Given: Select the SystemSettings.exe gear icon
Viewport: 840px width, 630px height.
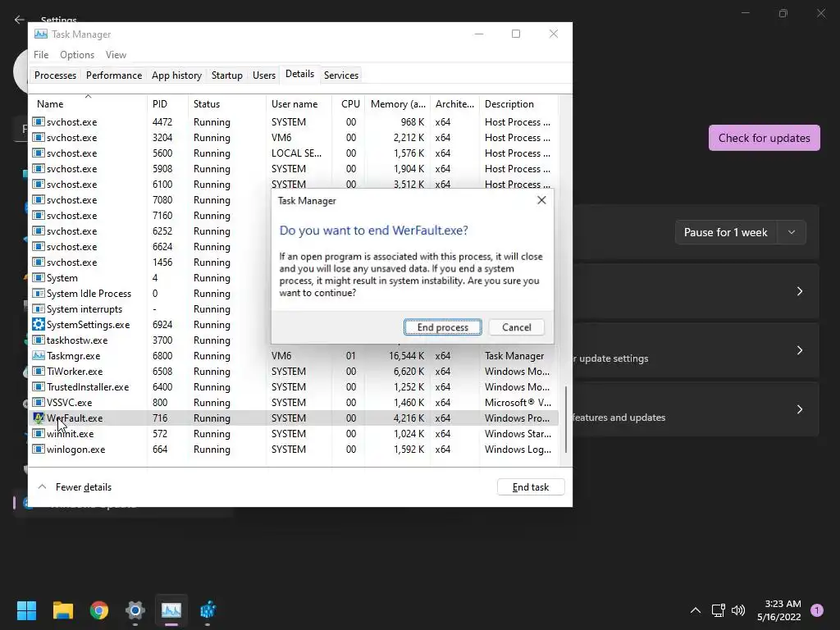Looking at the screenshot, I should pyautogui.click(x=38, y=324).
